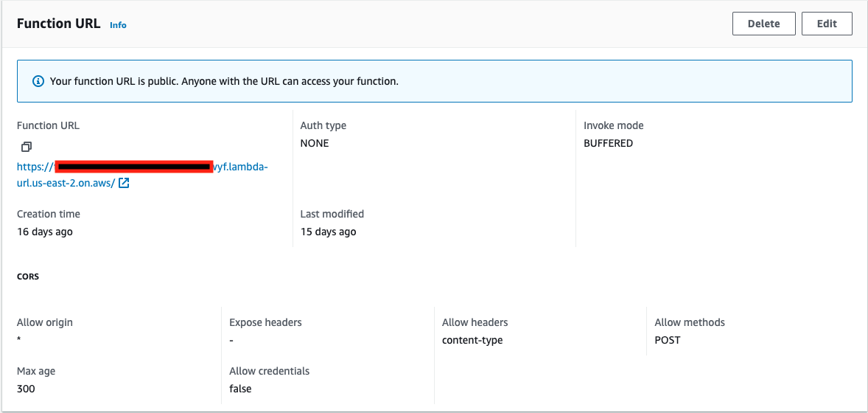The width and height of the screenshot is (868, 413).
Task: Click the CORS section heading
Action: pos(28,277)
